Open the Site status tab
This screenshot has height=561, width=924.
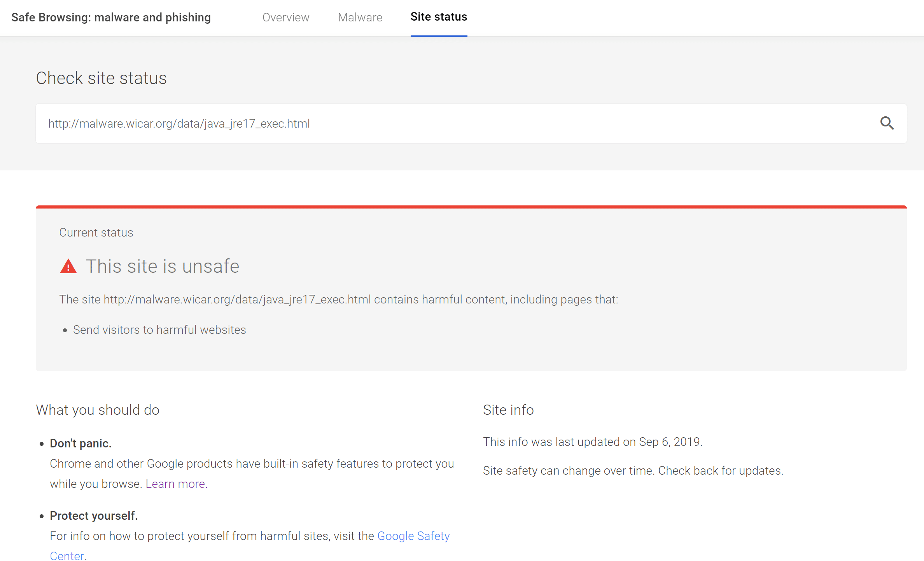coord(439,18)
